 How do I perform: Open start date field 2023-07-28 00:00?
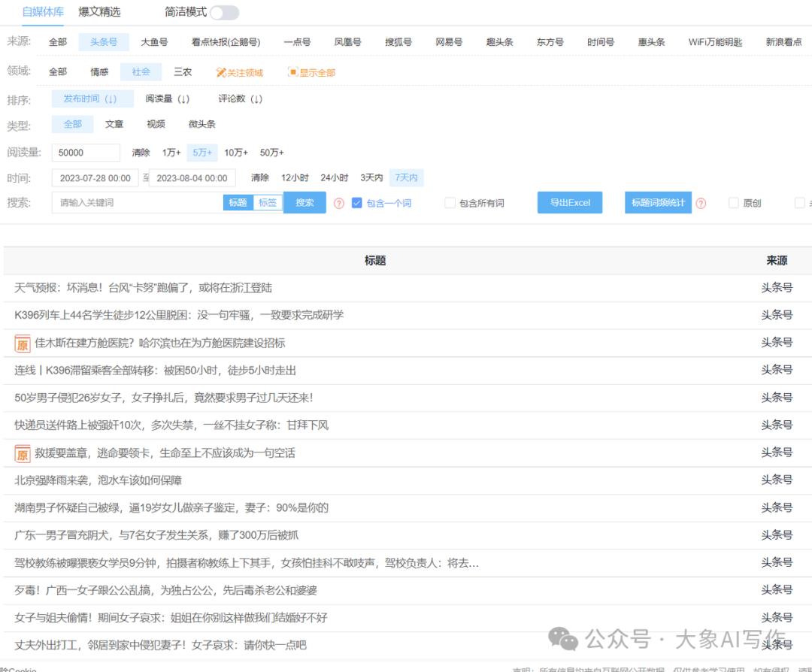click(95, 178)
